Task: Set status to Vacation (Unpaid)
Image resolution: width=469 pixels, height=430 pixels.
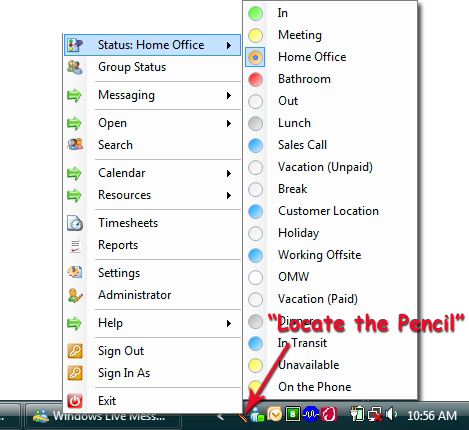Action: pyautogui.click(x=330, y=167)
